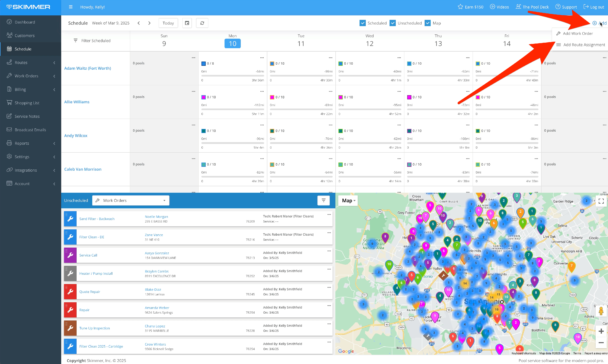Image resolution: width=608 pixels, height=364 pixels.
Task: Select Add Route Assignment menu item
Action: [584, 45]
